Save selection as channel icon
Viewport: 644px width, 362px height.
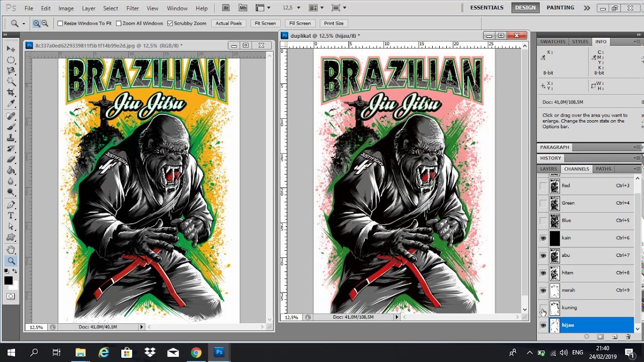click(600, 336)
